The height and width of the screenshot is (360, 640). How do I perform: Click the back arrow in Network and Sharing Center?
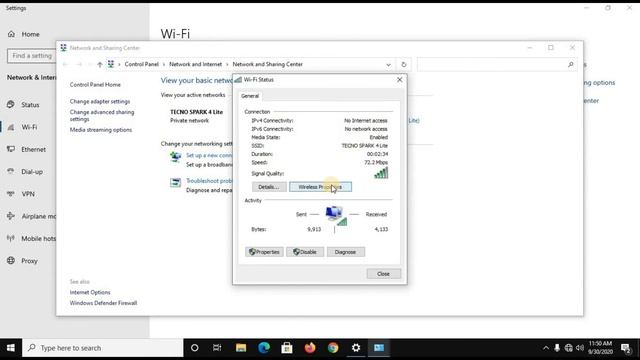coord(65,64)
